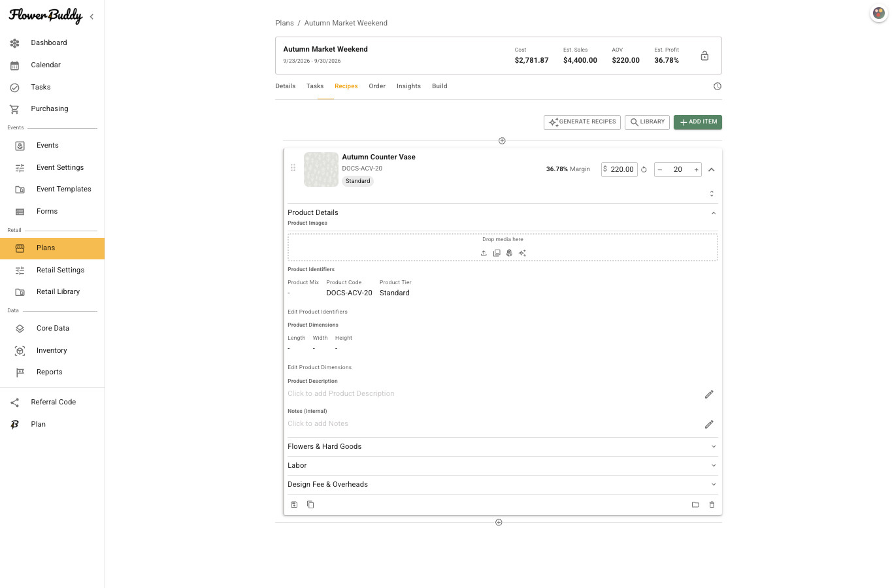Move recipe to folder icon
892x588 pixels.
695,504
